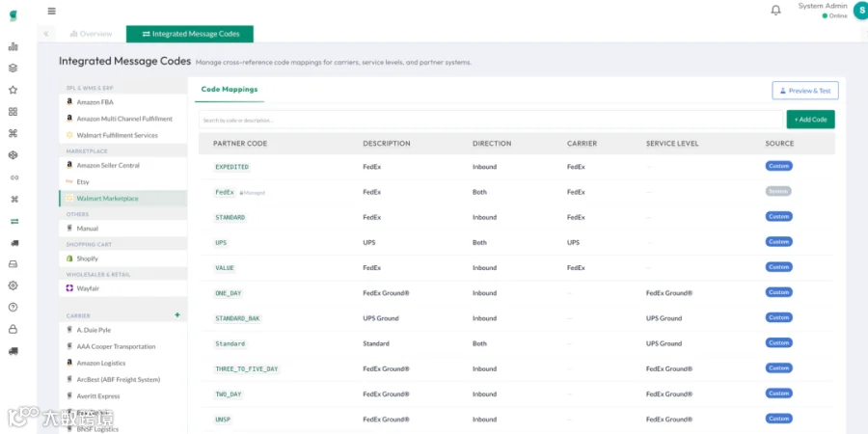Add a carrier with the green plus

(177, 315)
